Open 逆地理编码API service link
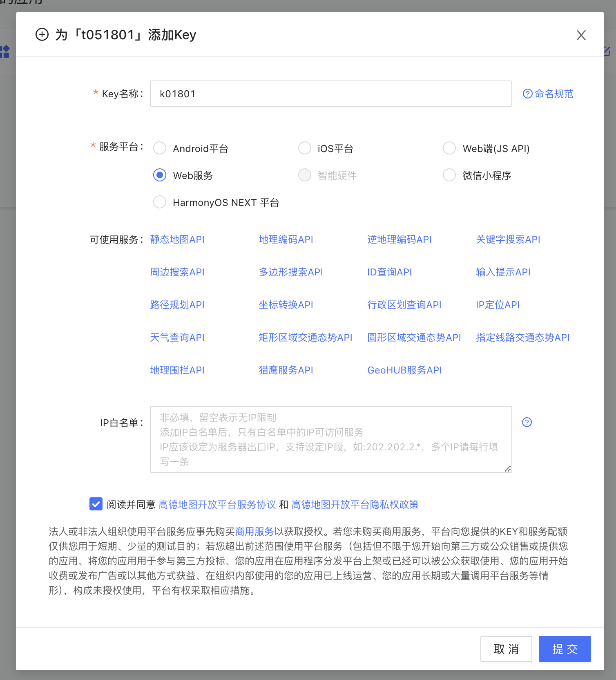 pos(400,239)
